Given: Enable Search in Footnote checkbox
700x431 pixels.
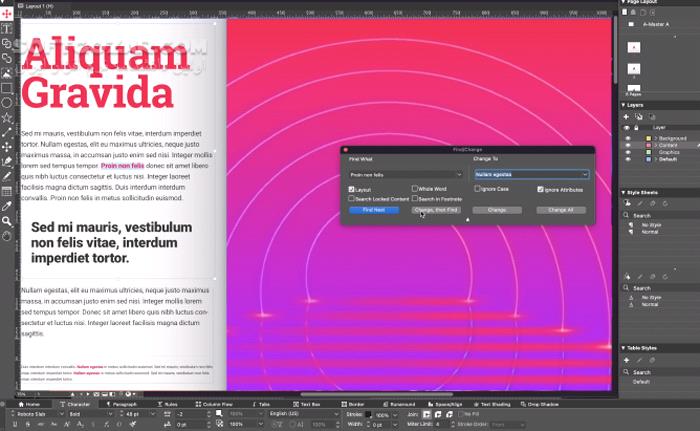Looking at the screenshot, I should tap(415, 198).
